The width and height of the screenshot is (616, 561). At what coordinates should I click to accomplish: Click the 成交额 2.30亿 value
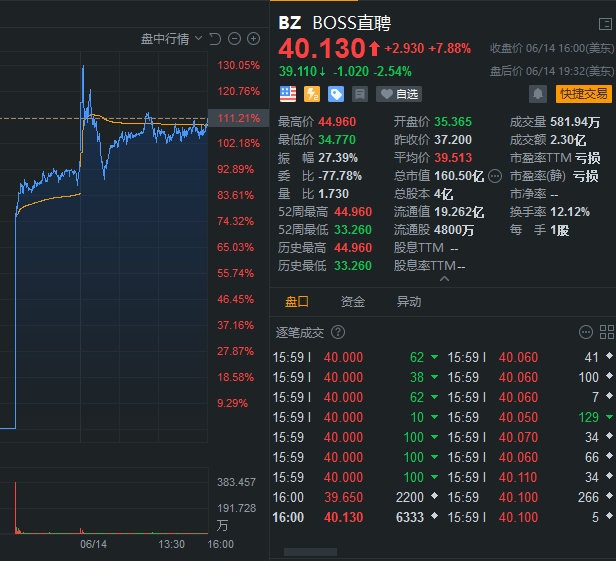568,140
